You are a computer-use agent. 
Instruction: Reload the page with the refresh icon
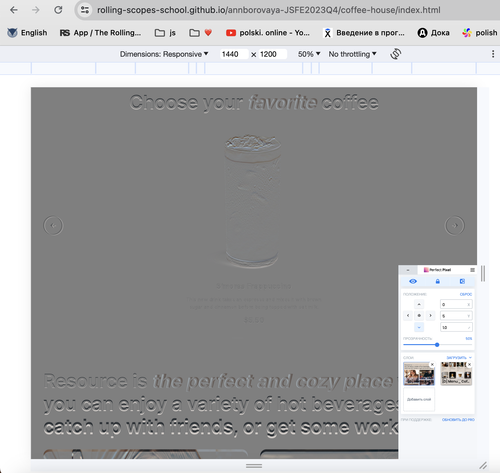(58, 10)
